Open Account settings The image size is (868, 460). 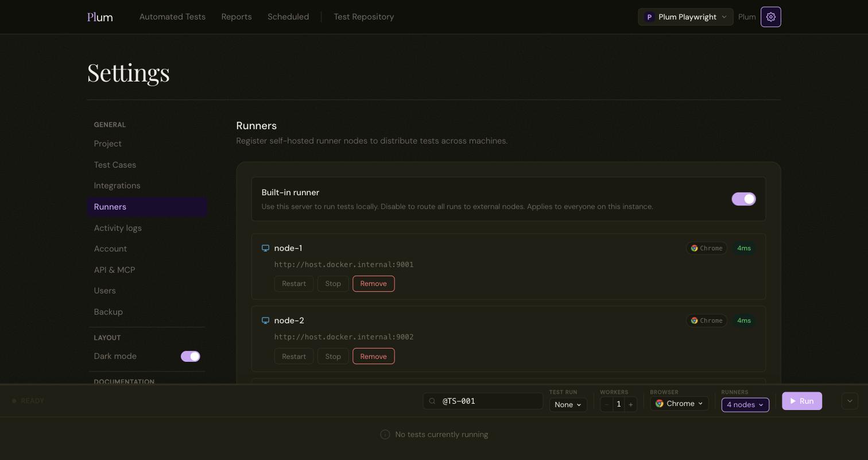tap(147, 249)
